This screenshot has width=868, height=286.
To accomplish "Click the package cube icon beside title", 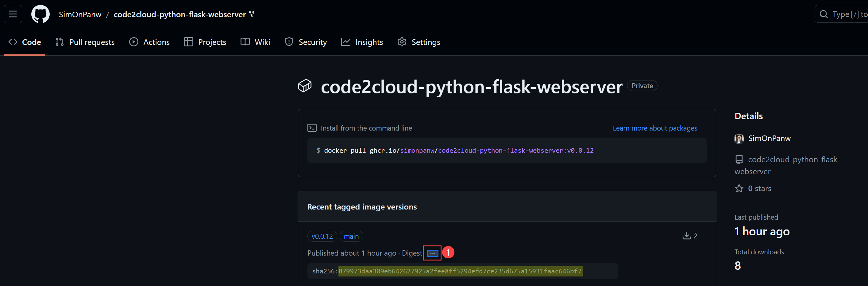I will coord(305,86).
